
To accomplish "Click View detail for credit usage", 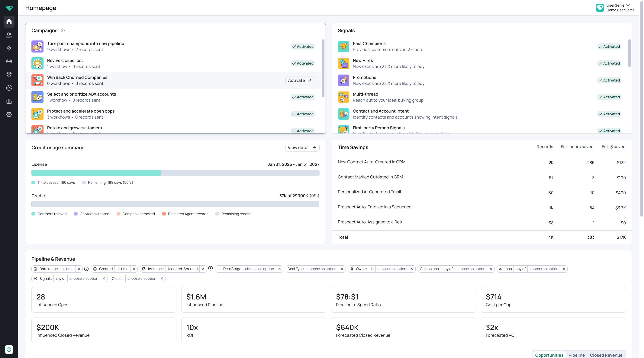I will point(302,148).
